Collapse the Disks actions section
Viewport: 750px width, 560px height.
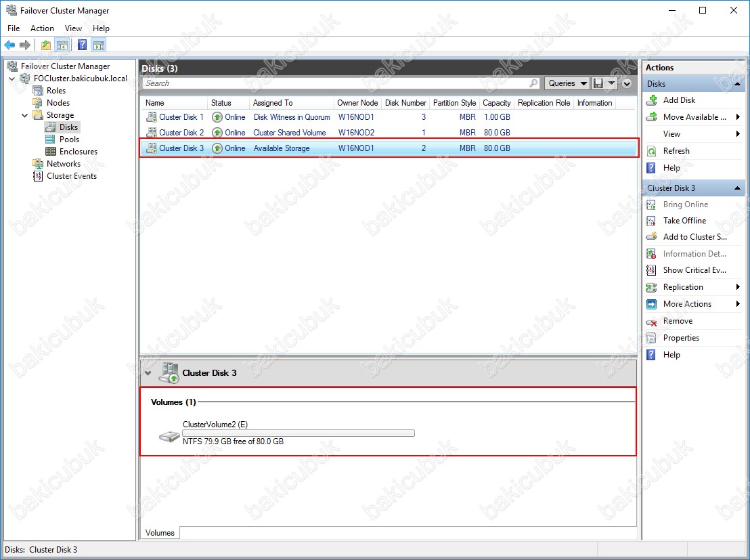click(x=738, y=84)
